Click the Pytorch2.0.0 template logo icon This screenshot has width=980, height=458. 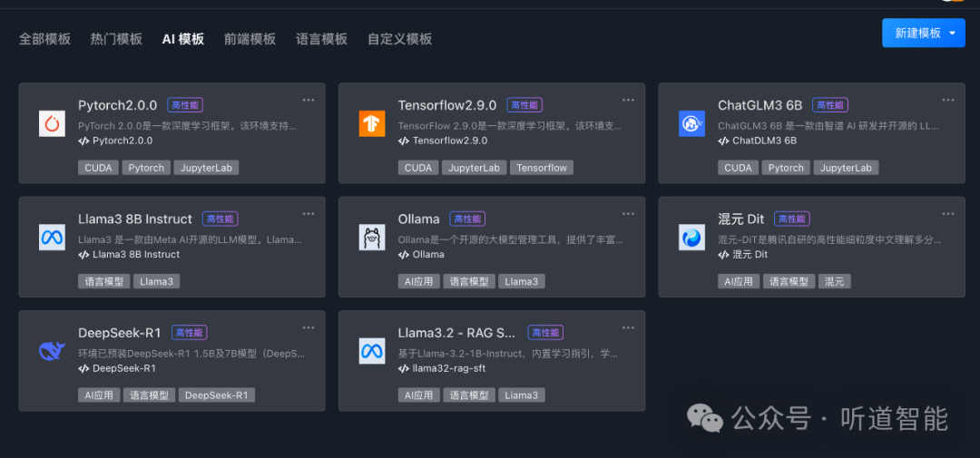tap(52, 123)
